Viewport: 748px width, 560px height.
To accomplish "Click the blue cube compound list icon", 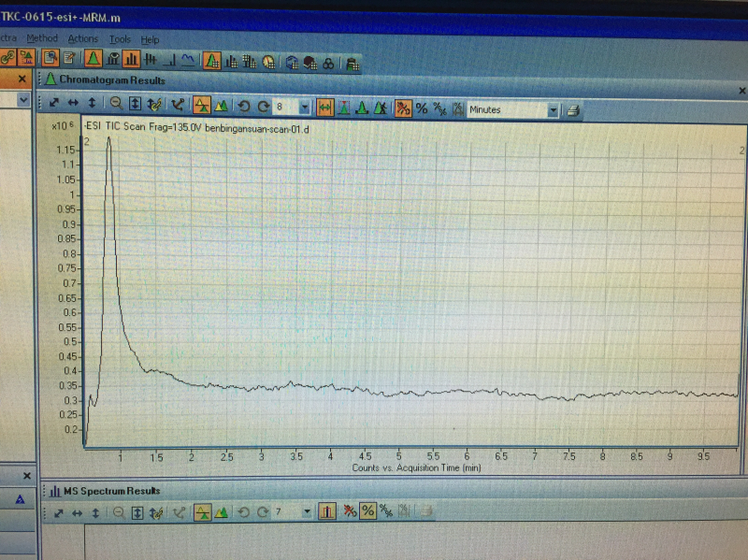I will (x=292, y=63).
